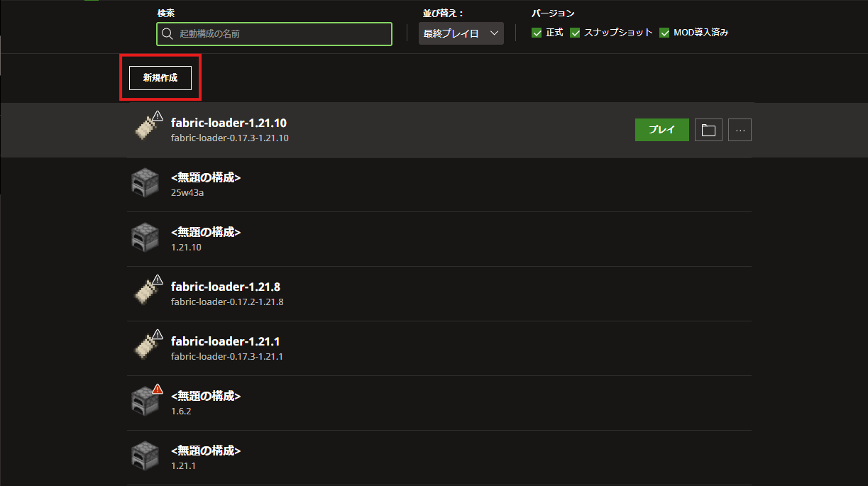The image size is (868, 486).
Task: Click the 新規作成 button
Action: coord(160,78)
